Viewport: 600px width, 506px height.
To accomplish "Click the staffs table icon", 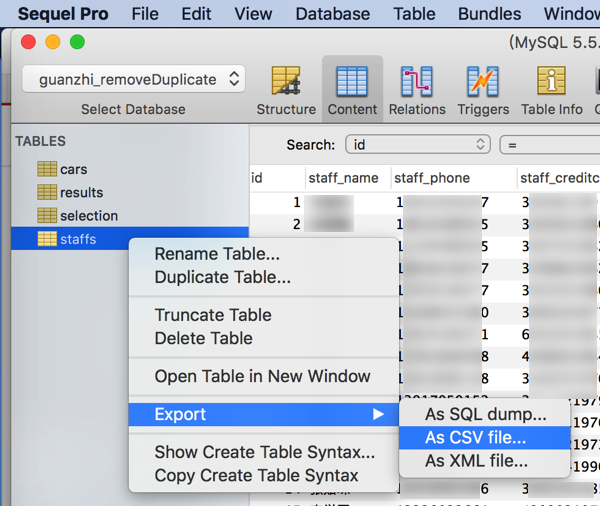I will tap(47, 239).
